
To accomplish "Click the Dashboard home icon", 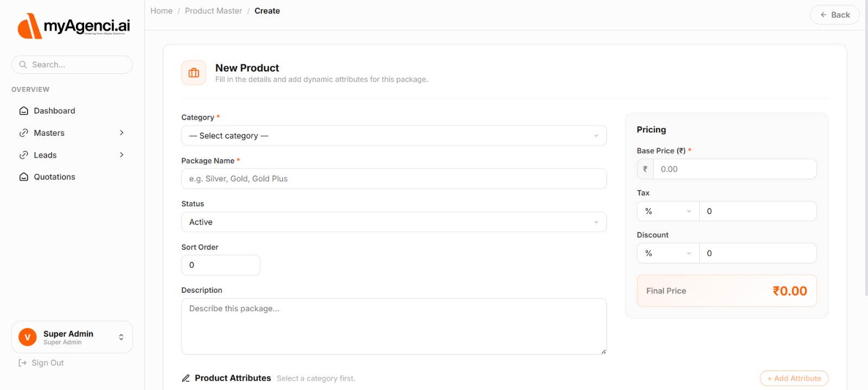I will [x=24, y=111].
